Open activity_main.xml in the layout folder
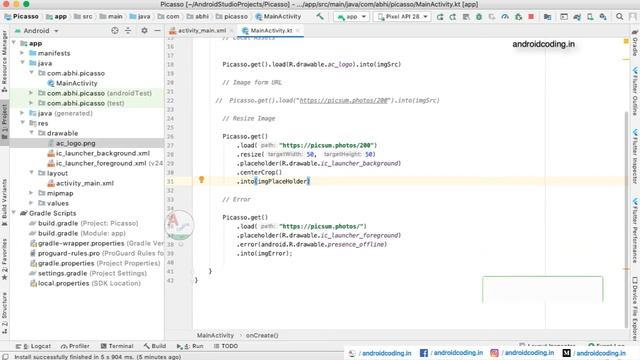The height and width of the screenshot is (360, 640). (x=85, y=183)
